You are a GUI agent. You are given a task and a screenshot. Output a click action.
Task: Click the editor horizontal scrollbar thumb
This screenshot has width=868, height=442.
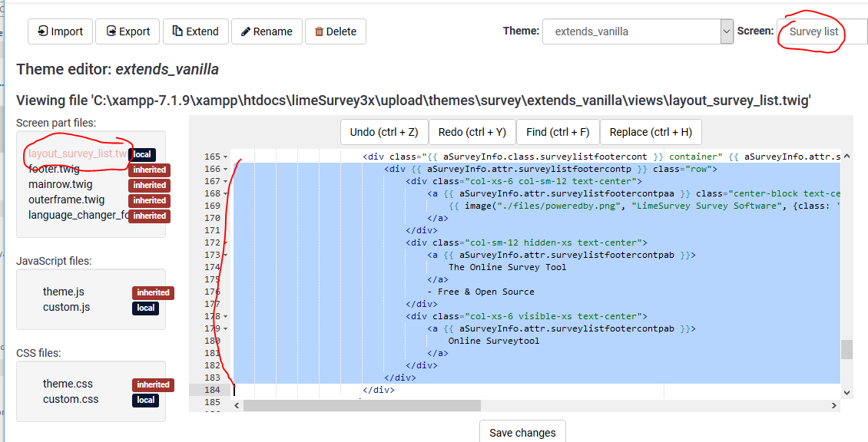[x=361, y=405]
